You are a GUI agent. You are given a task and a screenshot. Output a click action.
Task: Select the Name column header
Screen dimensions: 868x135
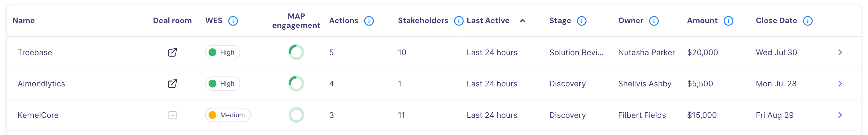24,20
